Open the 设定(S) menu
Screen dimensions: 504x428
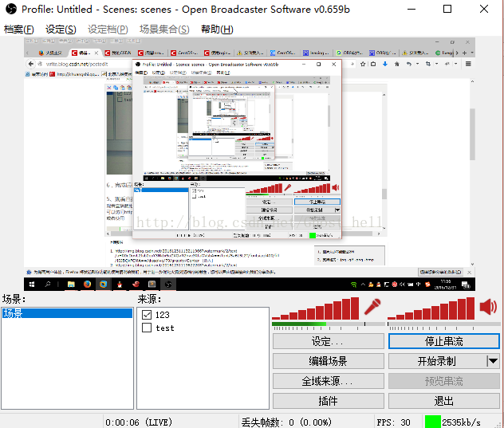[x=61, y=29]
